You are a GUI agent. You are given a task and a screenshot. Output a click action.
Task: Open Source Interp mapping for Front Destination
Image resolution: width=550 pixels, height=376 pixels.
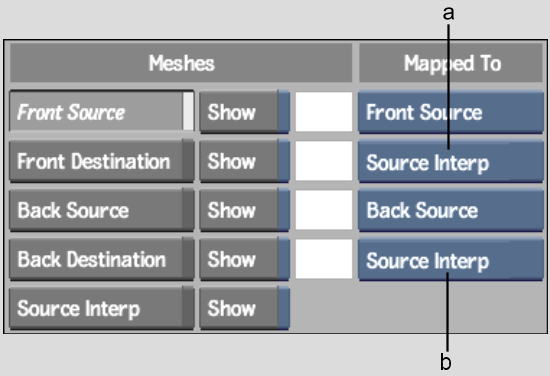[x=451, y=161]
